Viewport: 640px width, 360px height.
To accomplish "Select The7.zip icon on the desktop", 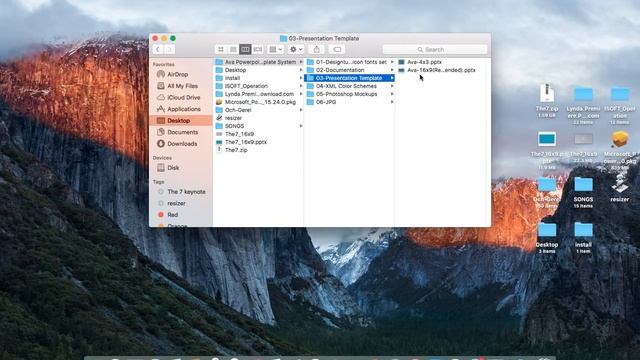I will 547,94.
